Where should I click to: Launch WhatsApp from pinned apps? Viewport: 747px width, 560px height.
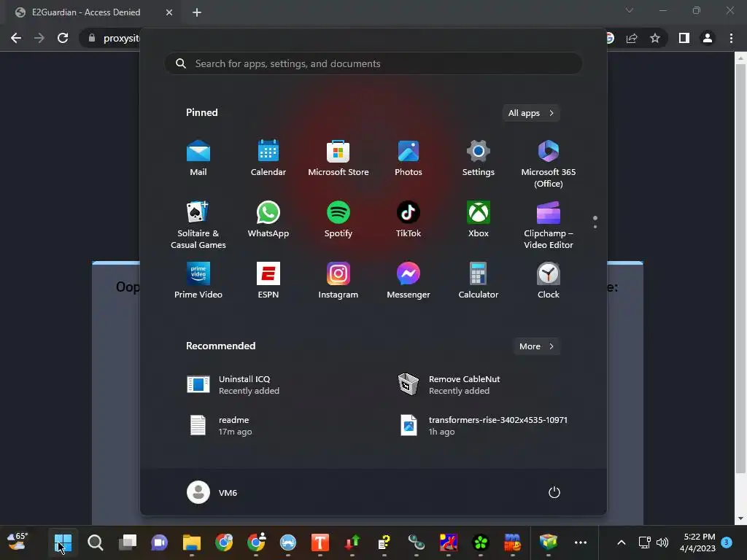point(268,219)
